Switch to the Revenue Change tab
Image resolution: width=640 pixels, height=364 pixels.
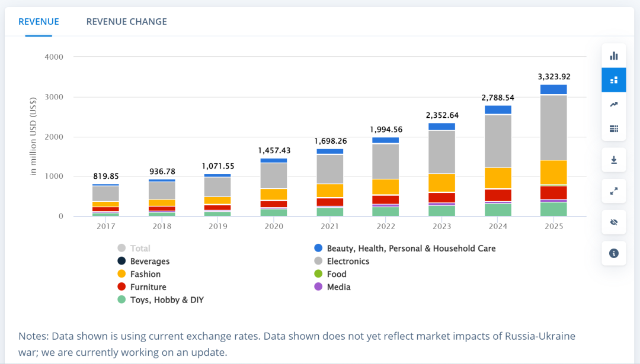pos(126,22)
